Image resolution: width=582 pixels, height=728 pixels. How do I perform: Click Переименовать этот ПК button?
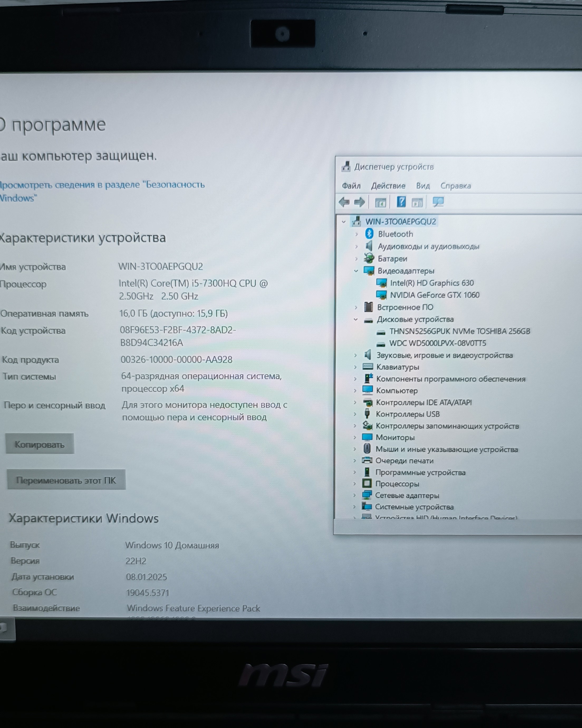[66, 480]
